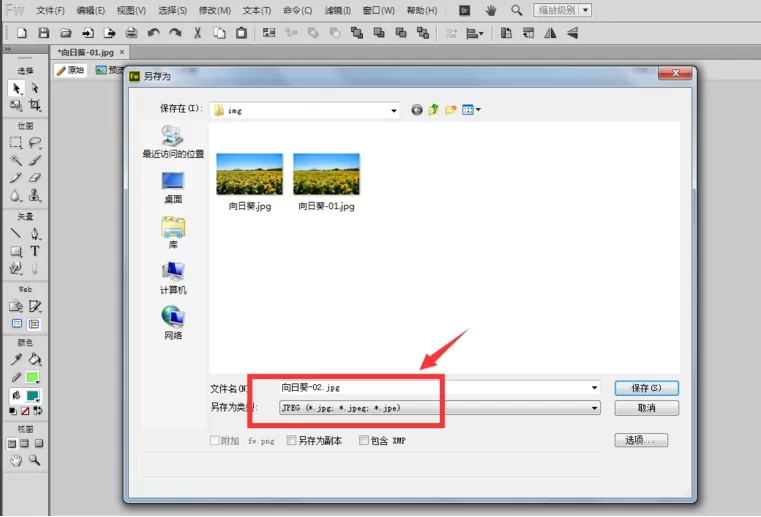This screenshot has height=517, width=761.
Task: Open 库 in the places sidebar
Action: pos(173,233)
